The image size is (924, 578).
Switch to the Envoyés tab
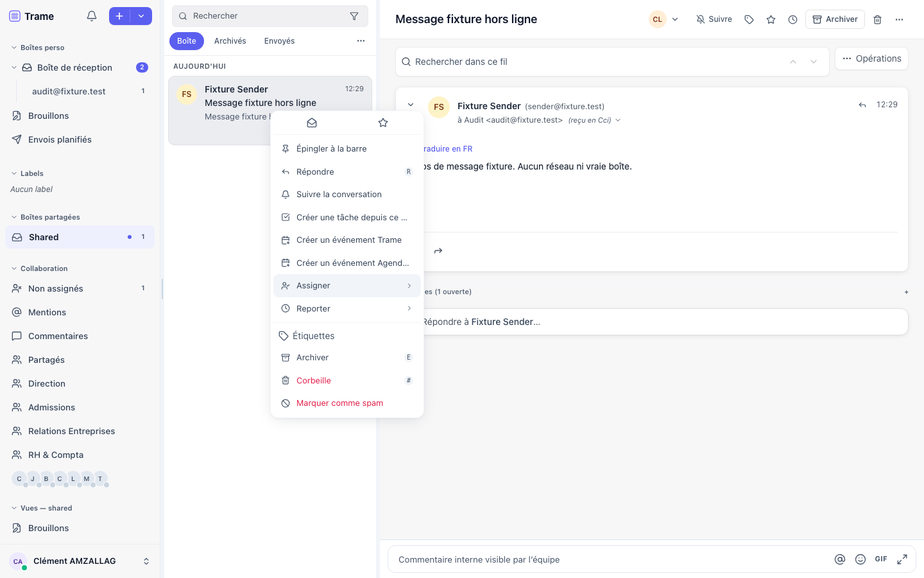pyautogui.click(x=279, y=41)
